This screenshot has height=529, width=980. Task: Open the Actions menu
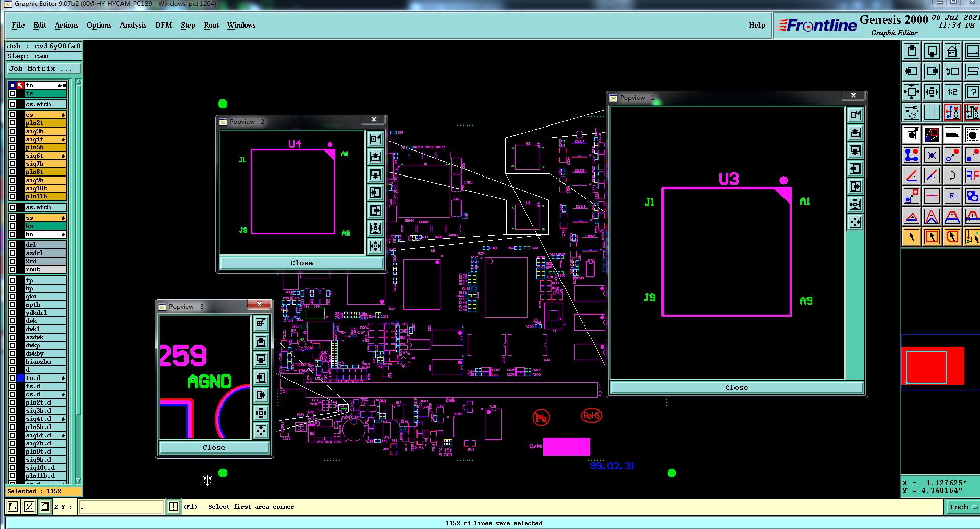click(66, 25)
